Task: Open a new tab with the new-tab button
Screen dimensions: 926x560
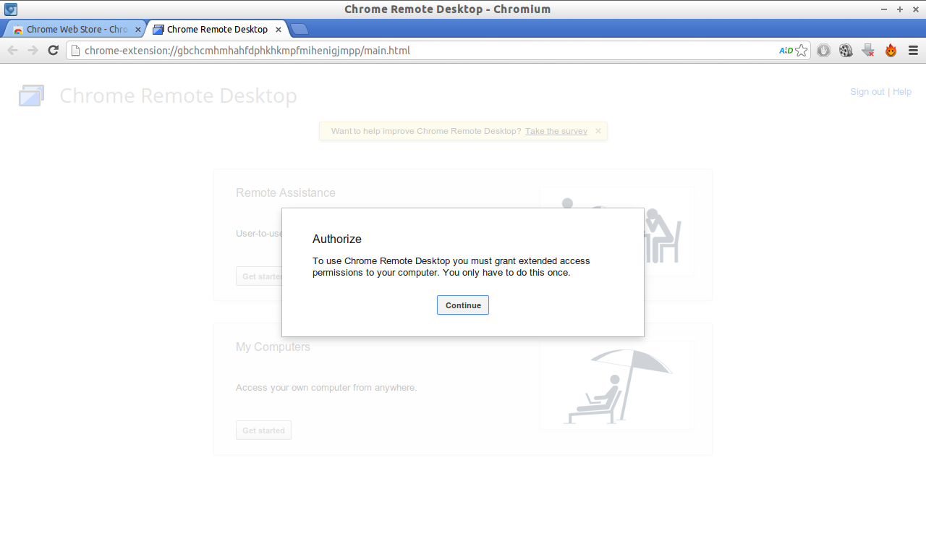Action: pyautogui.click(x=300, y=29)
